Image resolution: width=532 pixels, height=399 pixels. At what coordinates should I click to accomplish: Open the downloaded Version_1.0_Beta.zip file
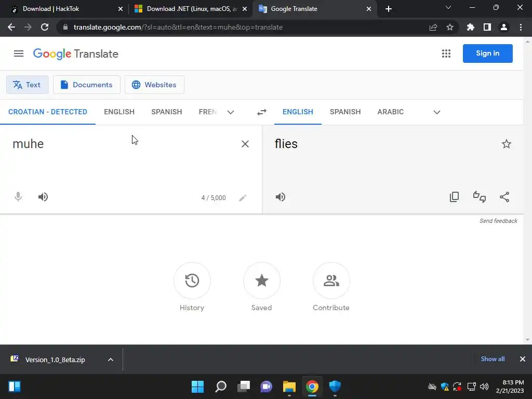[54, 360]
